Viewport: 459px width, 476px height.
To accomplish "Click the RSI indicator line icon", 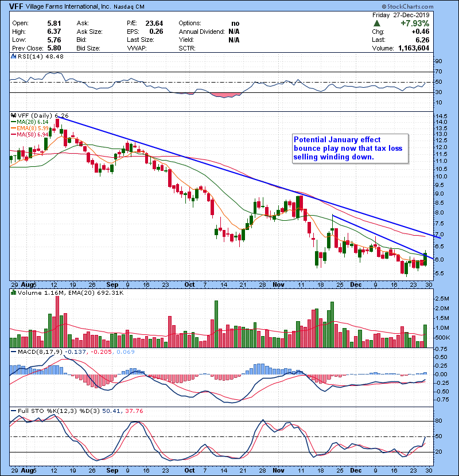I will pos(13,56).
